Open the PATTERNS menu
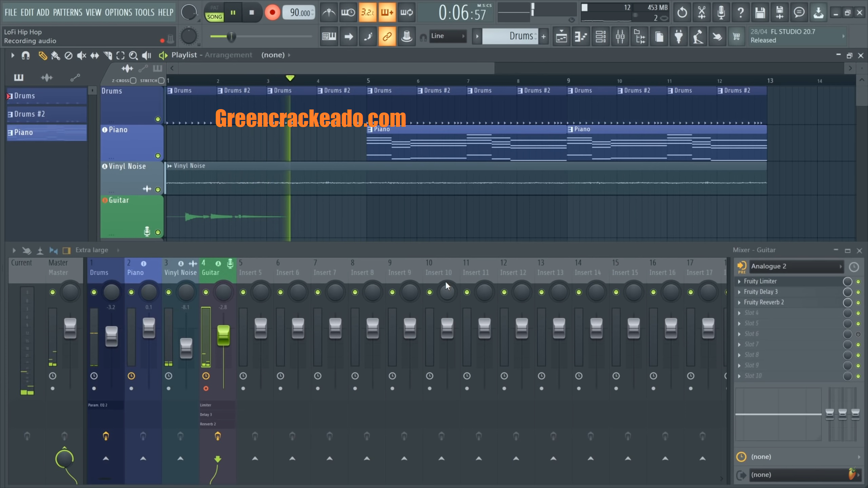This screenshot has width=868, height=488. coord(67,13)
